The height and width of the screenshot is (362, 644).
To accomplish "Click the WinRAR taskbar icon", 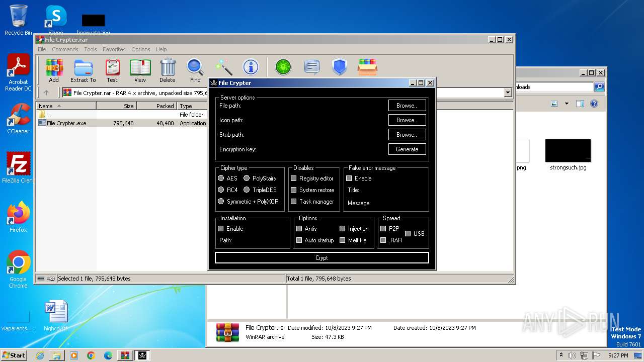I will 125,355.
